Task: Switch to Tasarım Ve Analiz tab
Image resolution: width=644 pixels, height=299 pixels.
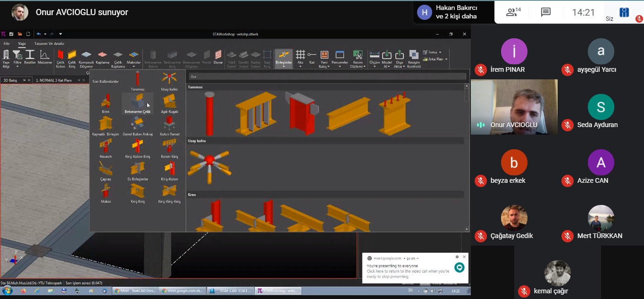Action: (49, 43)
